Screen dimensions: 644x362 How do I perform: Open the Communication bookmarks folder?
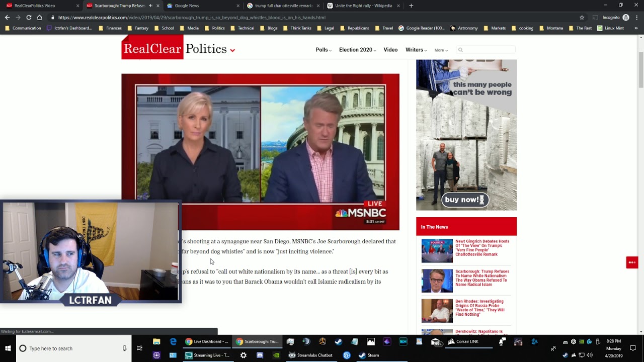pyautogui.click(x=23, y=28)
